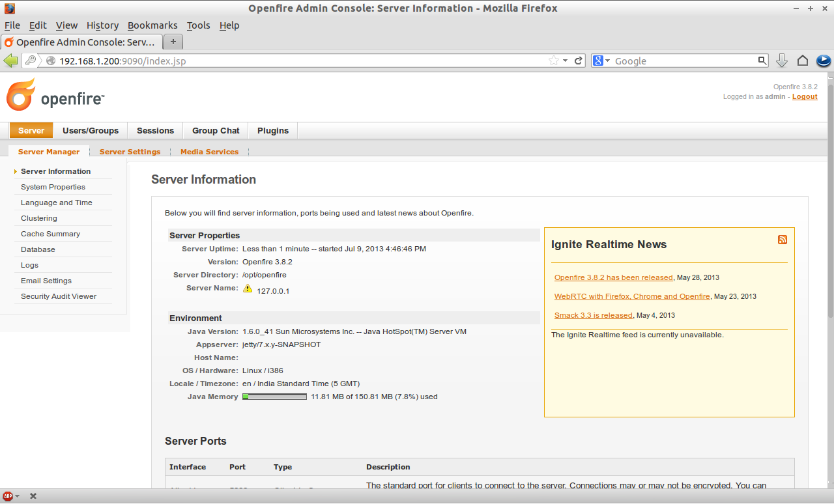The width and height of the screenshot is (834, 504).
Task: Click the Port column header
Action: [237, 467]
